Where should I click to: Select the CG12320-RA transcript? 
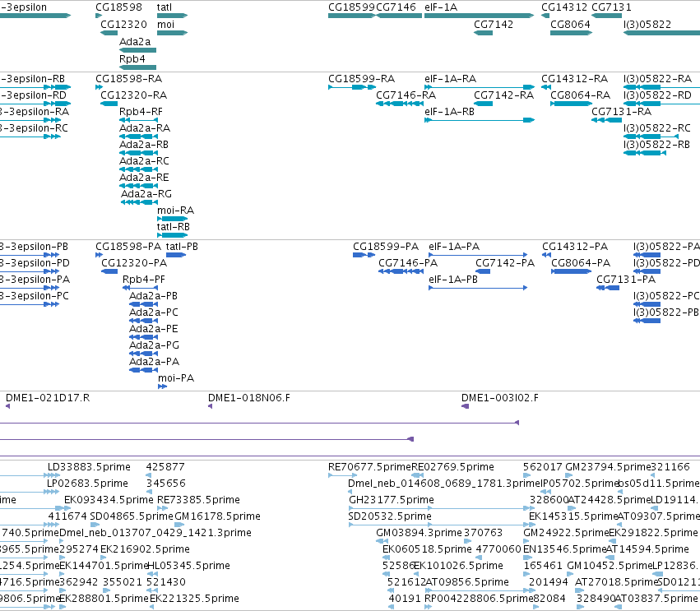coord(109,104)
